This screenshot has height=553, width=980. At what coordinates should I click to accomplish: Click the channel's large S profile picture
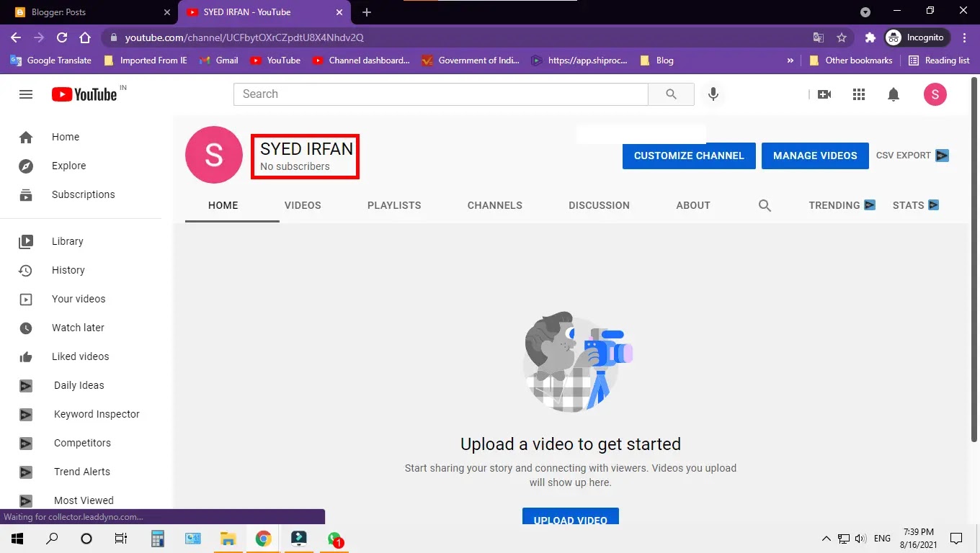pyautogui.click(x=214, y=155)
